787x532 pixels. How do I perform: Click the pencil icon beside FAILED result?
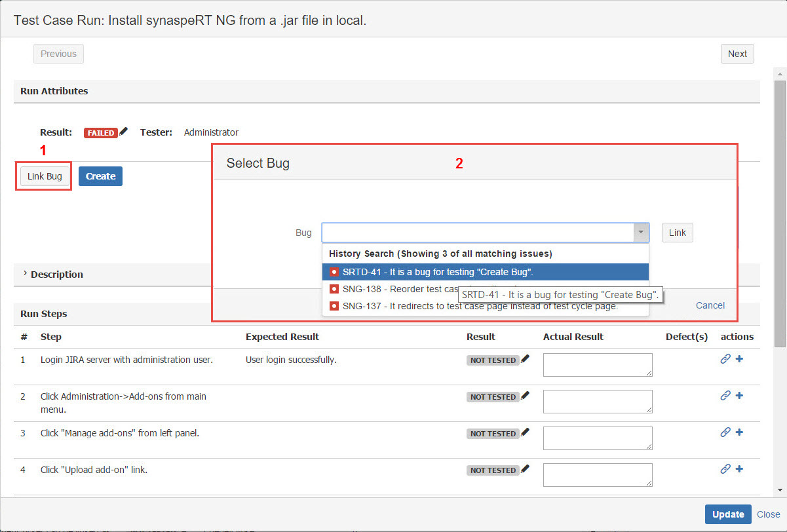124,132
